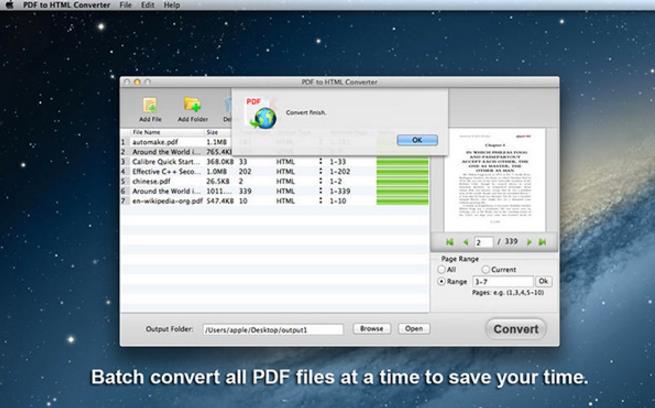Click the Add File toolbar icon
Image resolution: width=655 pixels, height=408 pixels.
(150, 105)
